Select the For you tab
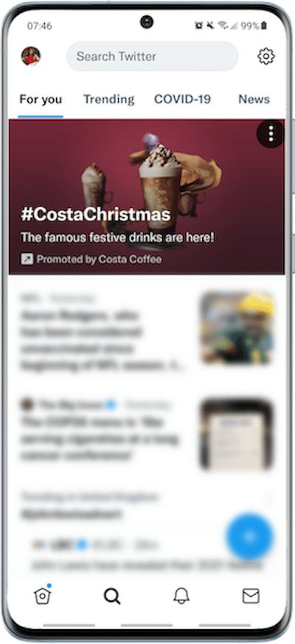The height and width of the screenshot is (644, 295). tap(41, 100)
